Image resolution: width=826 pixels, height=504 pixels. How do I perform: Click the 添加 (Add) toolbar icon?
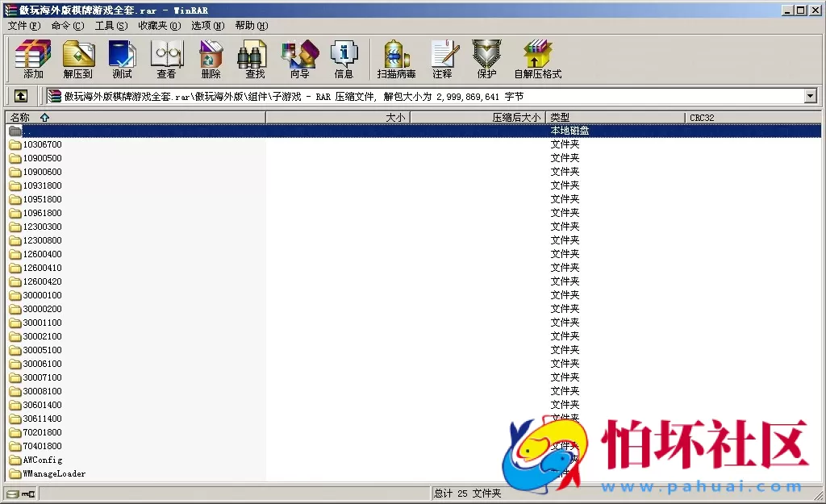point(33,60)
